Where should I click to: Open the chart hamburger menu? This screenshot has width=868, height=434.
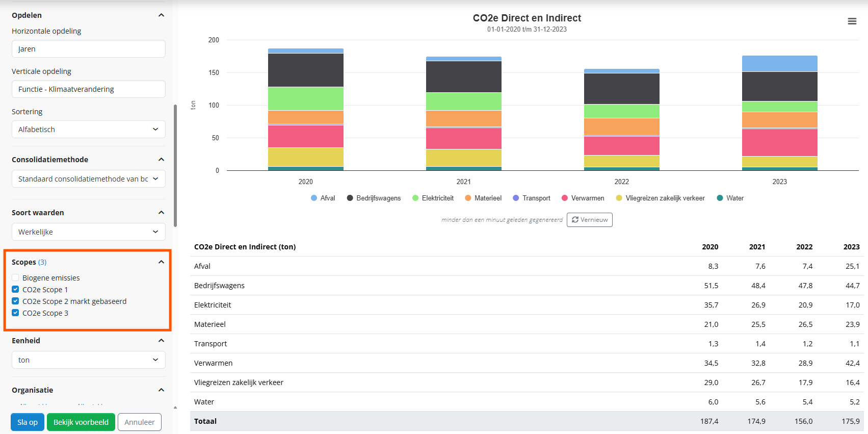[x=852, y=21]
